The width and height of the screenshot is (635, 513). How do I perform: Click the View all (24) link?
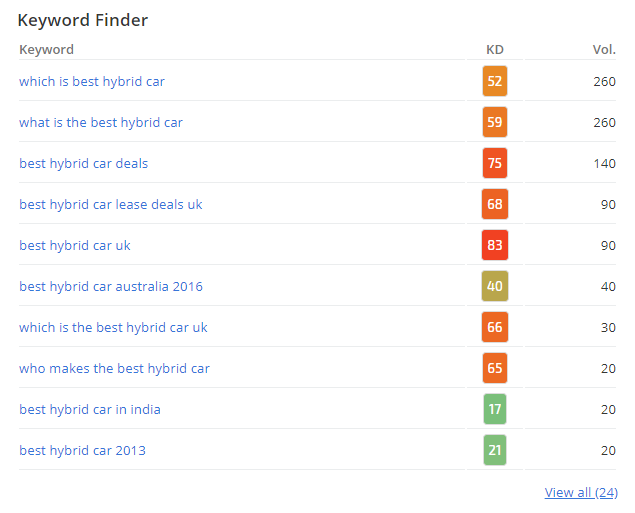[x=581, y=493]
